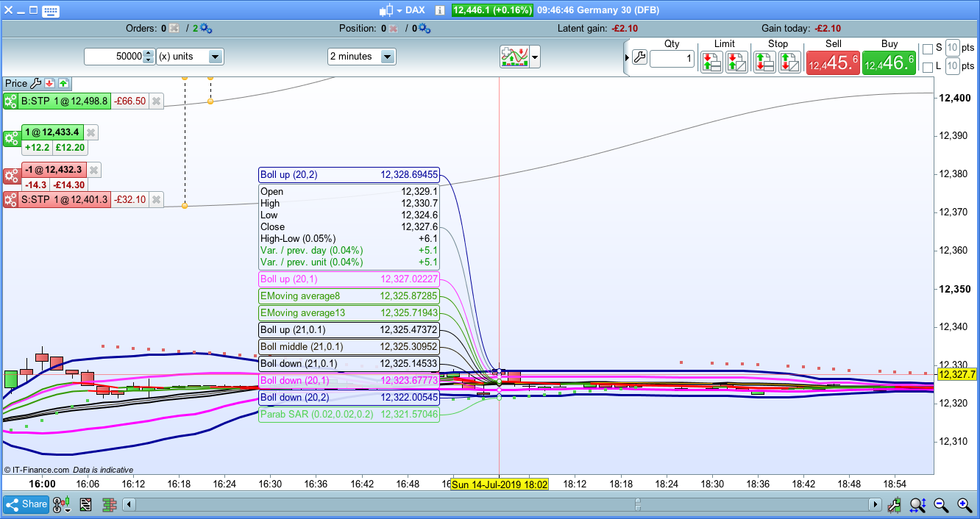The height and width of the screenshot is (519, 980).
Task: Open the chart type candlestick menu beside DAX
Action: click(391, 10)
